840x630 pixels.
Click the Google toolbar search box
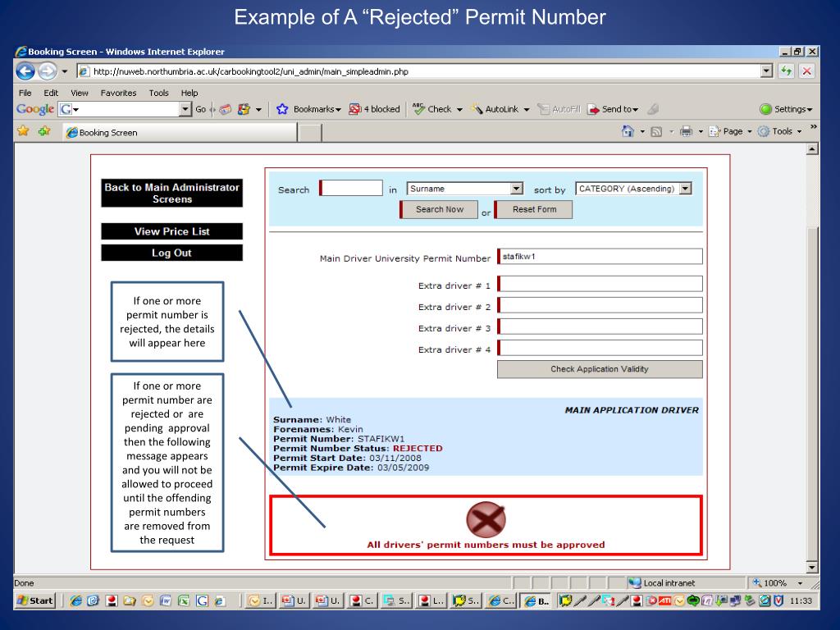pyautogui.click(x=126, y=109)
